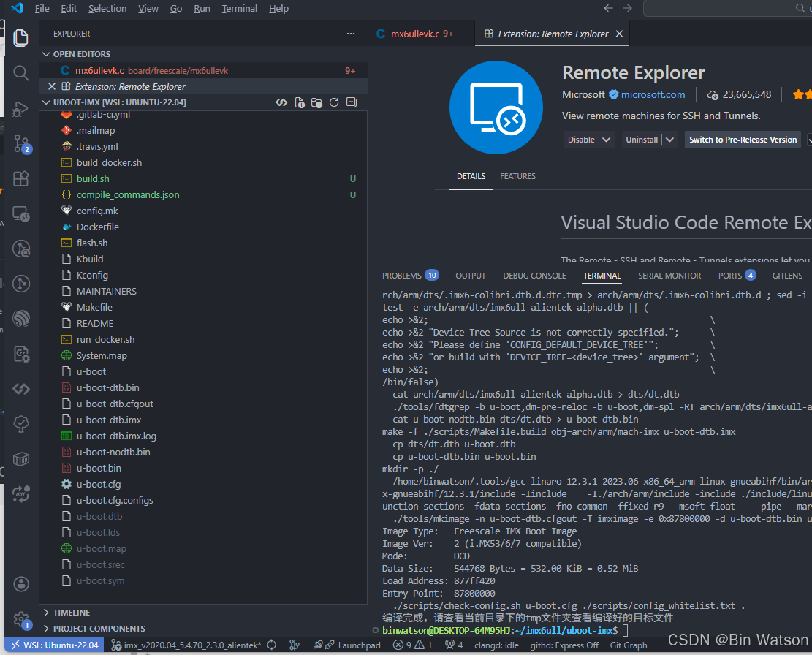Screen dimensions: 812x655
Task: Switch to the Ports panel tab
Action: [x=737, y=276]
